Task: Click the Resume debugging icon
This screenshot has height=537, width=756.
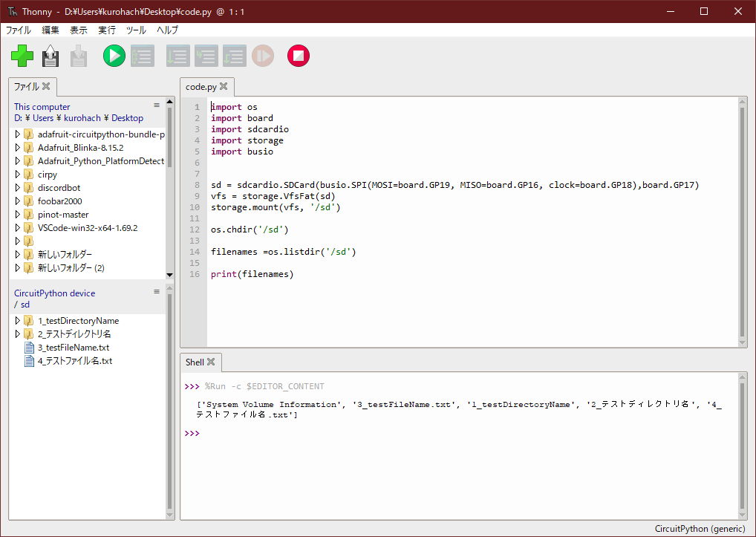Action: click(263, 56)
